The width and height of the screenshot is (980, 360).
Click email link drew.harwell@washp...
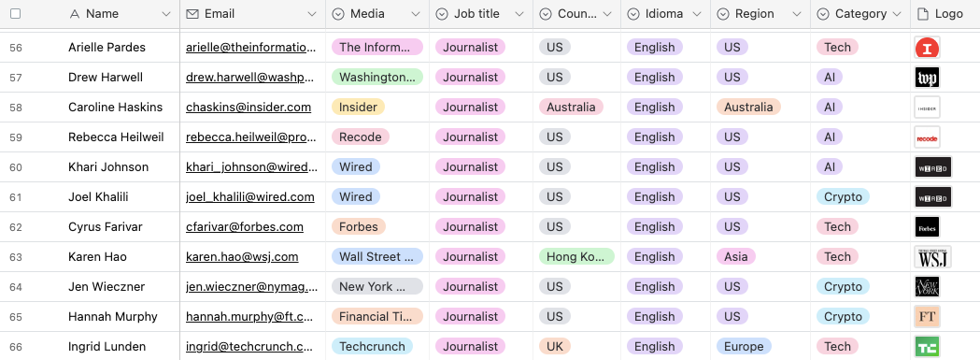coord(251,78)
